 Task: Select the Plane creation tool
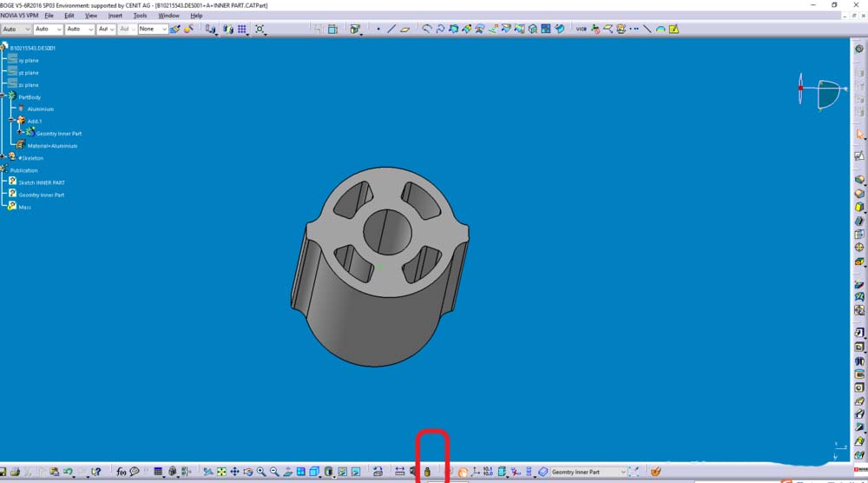coord(405,29)
